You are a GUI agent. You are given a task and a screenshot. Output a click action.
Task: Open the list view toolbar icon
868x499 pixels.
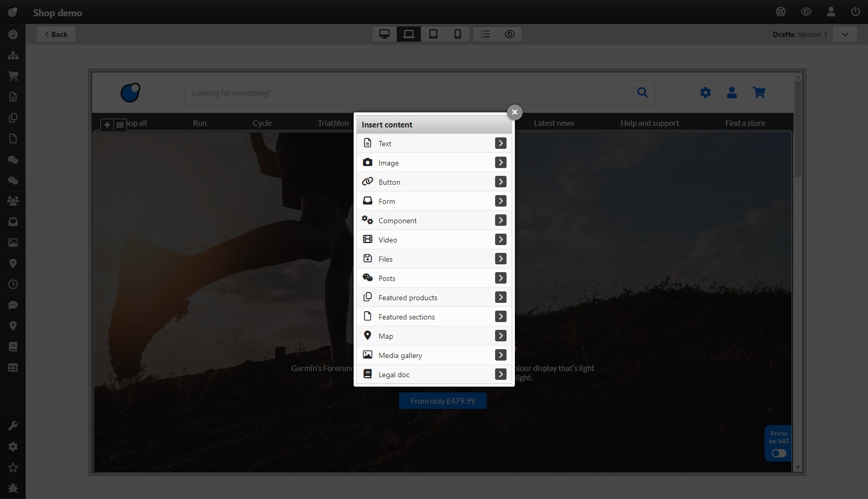485,34
